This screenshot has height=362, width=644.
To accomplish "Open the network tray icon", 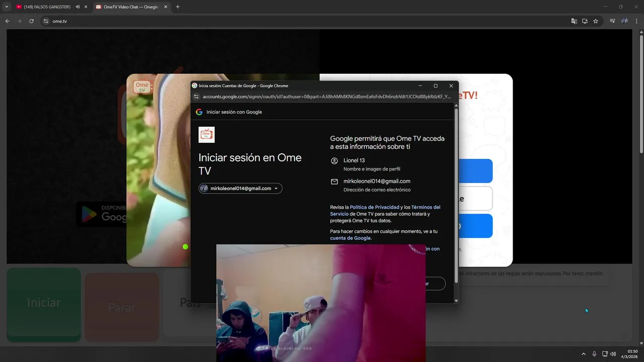I will coord(605,354).
